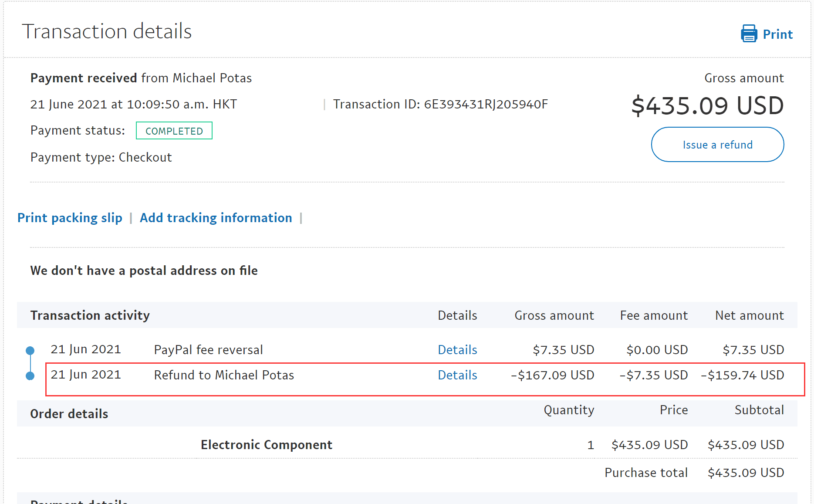The image size is (814, 504).
Task: Click the Print text link
Action: pos(777,34)
